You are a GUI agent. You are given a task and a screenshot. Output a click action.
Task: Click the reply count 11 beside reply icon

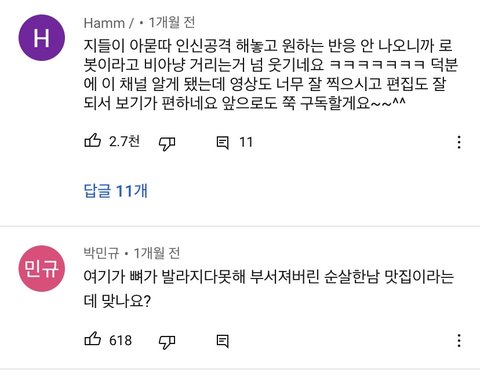pos(246,143)
